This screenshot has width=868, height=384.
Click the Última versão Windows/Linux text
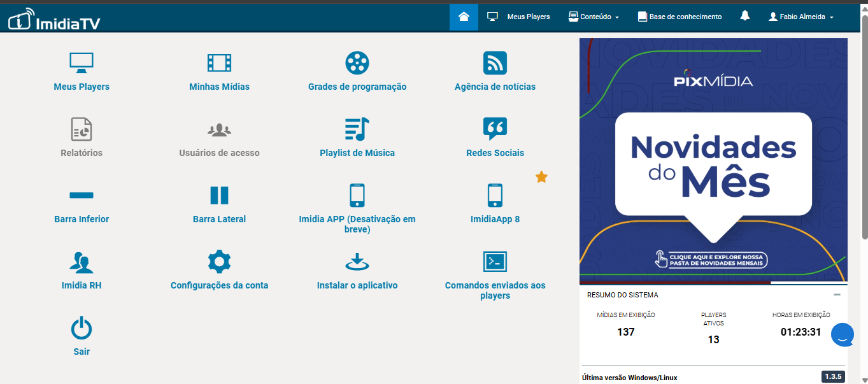click(630, 378)
